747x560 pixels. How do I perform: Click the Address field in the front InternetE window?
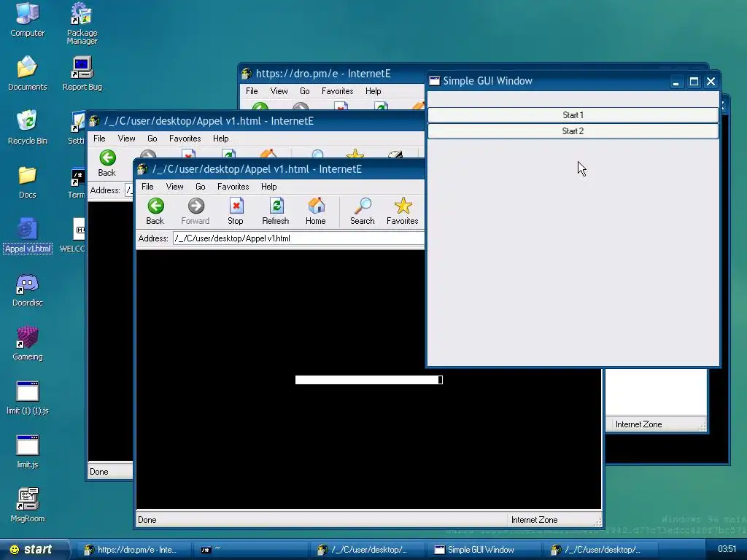pyautogui.click(x=298, y=238)
